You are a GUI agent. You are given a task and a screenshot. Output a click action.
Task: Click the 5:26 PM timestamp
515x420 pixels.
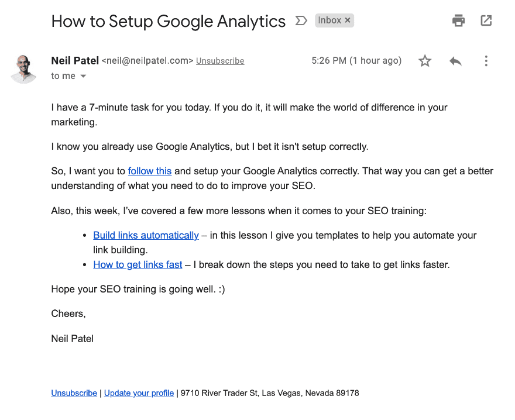coord(356,61)
